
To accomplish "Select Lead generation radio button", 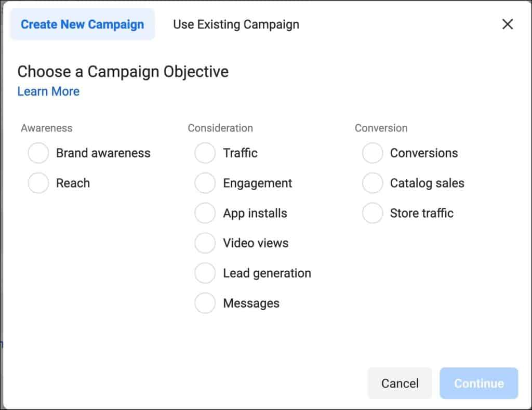I will tap(205, 273).
